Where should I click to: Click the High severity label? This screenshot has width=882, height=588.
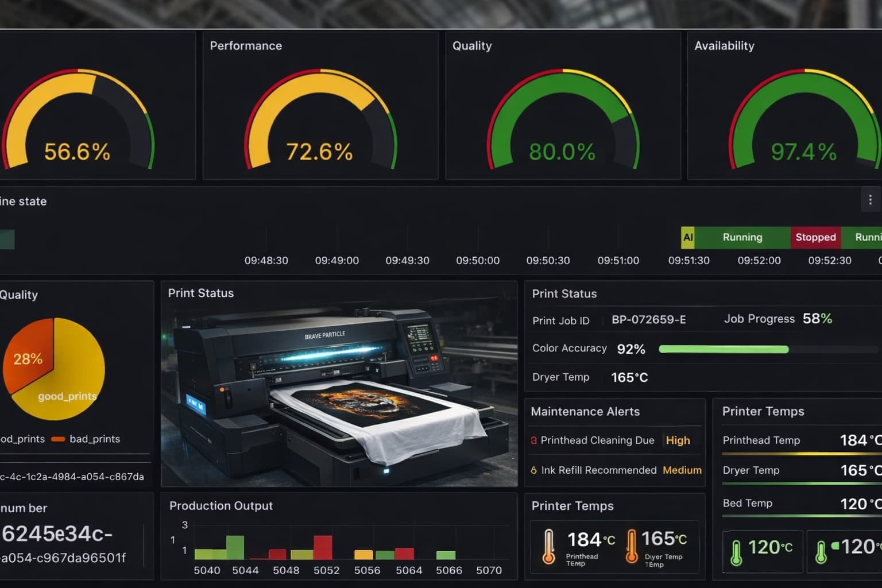[x=678, y=440]
